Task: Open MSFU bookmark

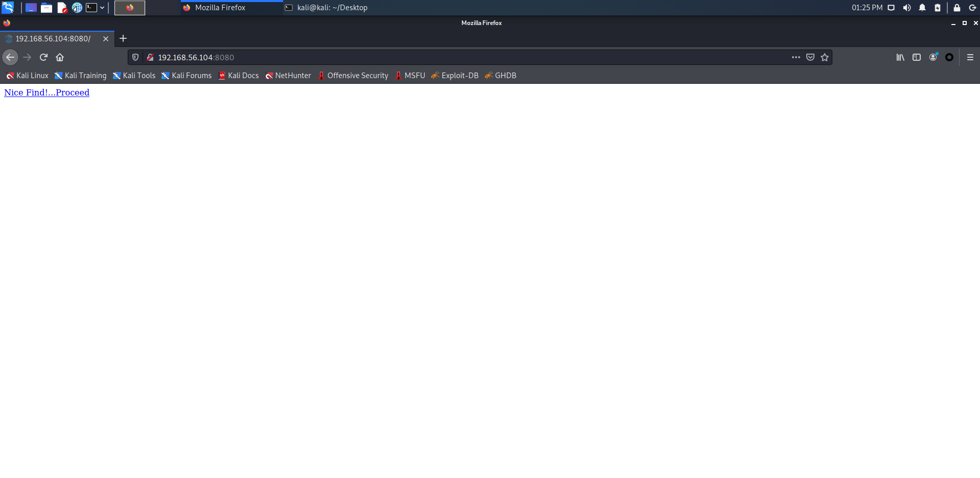Action: click(x=410, y=76)
